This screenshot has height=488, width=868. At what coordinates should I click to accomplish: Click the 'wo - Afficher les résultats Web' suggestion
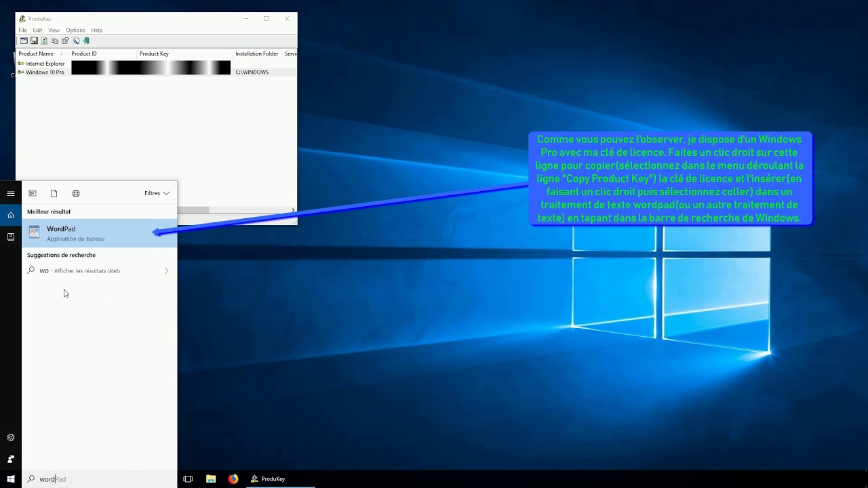(x=100, y=270)
